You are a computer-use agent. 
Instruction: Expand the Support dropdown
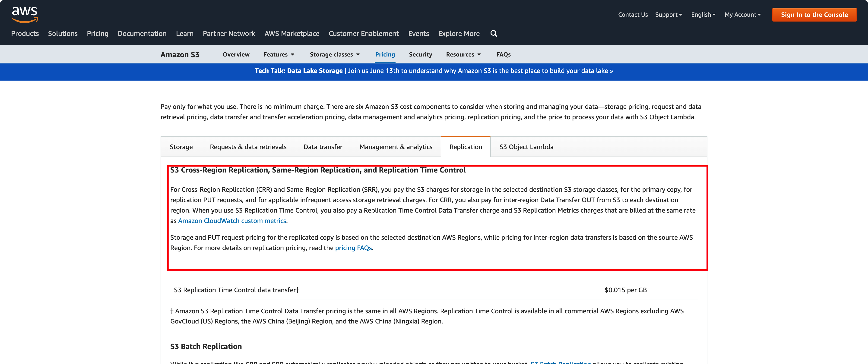(x=668, y=15)
